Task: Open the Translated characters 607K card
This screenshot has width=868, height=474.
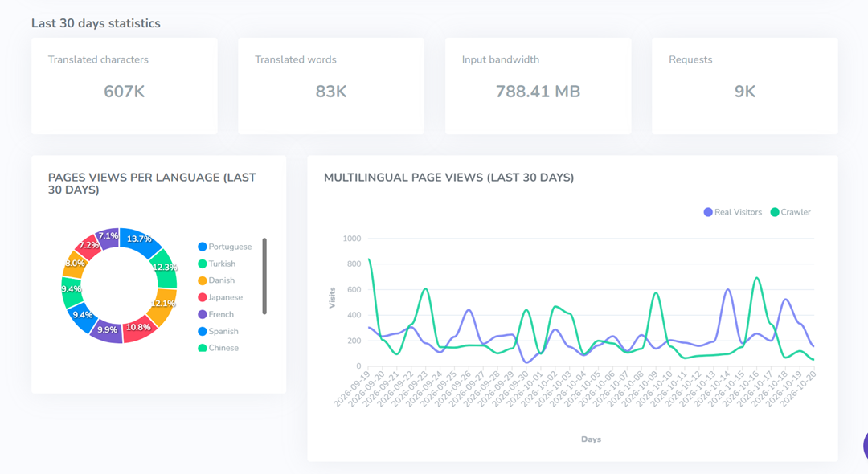Action: [x=125, y=86]
